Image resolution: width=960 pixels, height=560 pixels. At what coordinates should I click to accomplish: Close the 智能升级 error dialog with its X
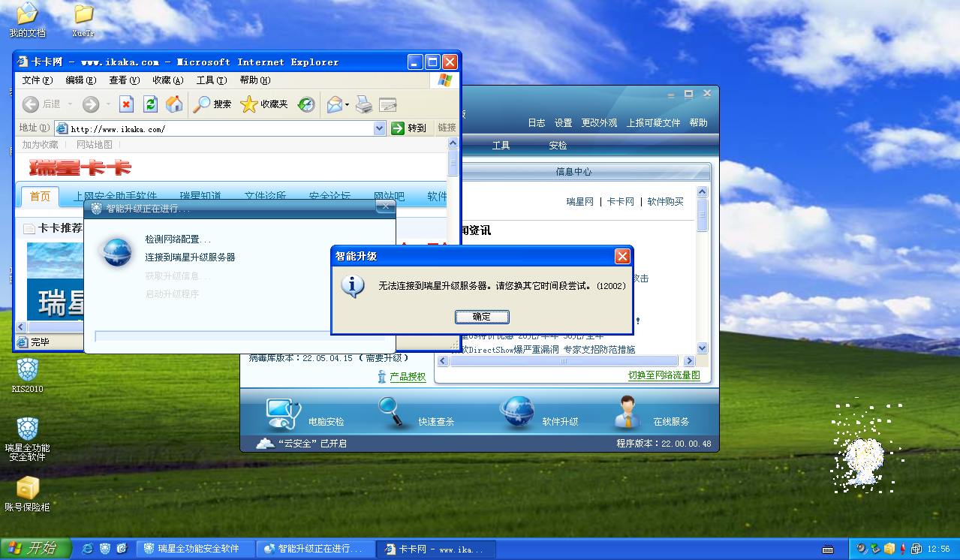622,256
